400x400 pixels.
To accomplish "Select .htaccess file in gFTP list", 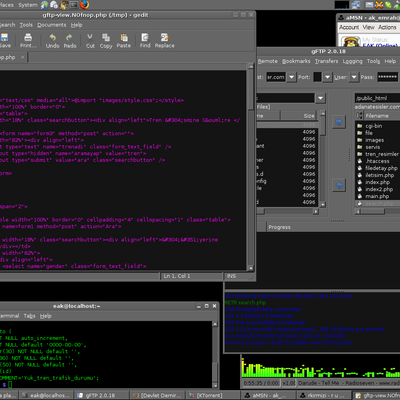I will 377,161.
